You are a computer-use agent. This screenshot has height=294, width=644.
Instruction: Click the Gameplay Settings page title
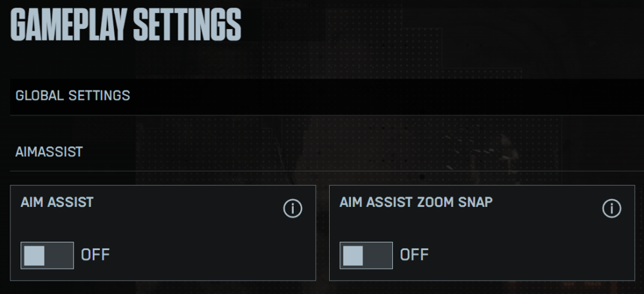click(x=126, y=26)
